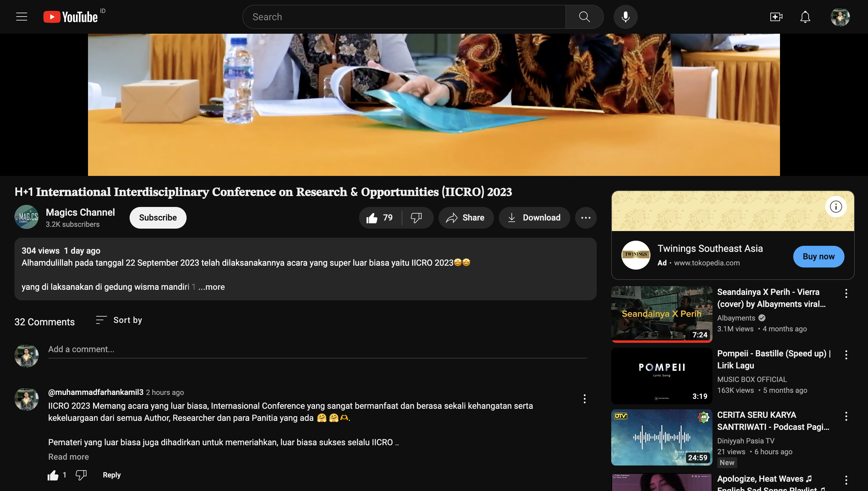Click your avatar beside comment box

pos(26,356)
